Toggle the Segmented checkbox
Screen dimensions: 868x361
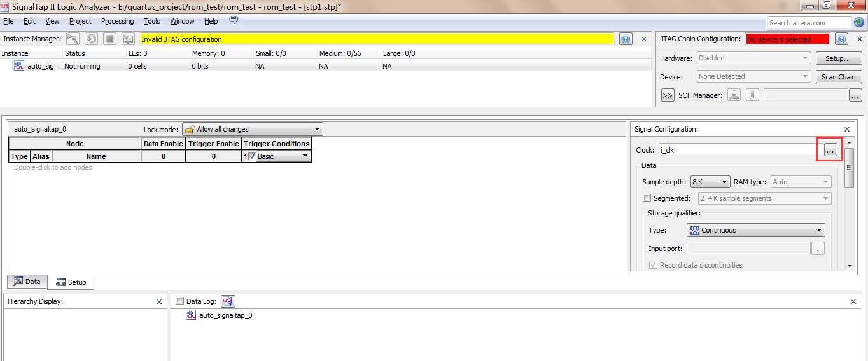pos(647,198)
